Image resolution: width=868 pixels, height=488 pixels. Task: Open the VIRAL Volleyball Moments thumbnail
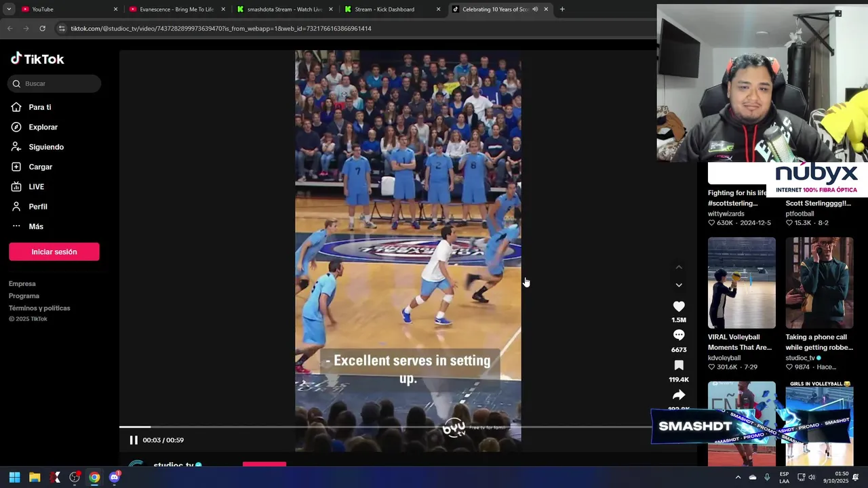(742, 283)
